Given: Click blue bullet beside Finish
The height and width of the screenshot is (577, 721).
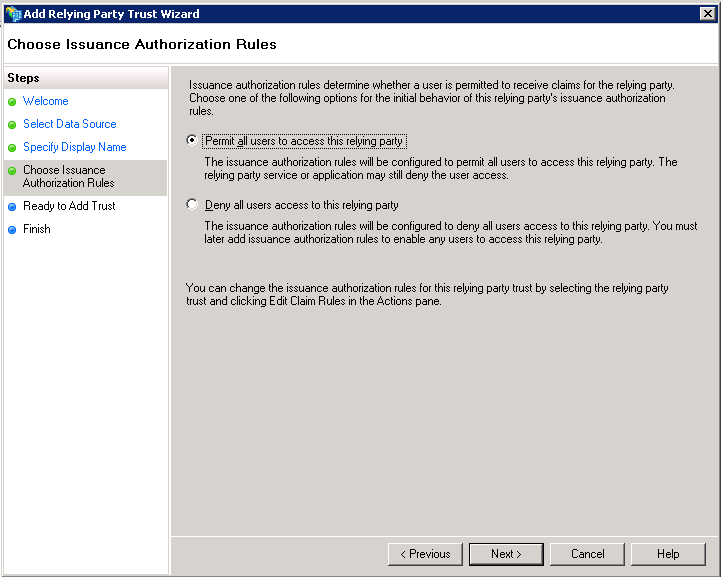Looking at the screenshot, I should pyautogui.click(x=12, y=230).
